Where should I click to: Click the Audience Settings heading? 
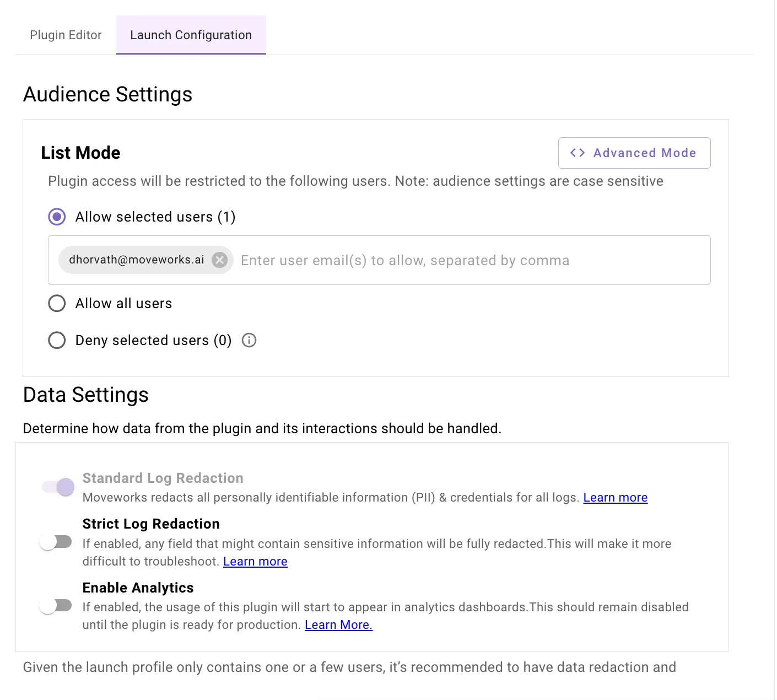tap(107, 94)
